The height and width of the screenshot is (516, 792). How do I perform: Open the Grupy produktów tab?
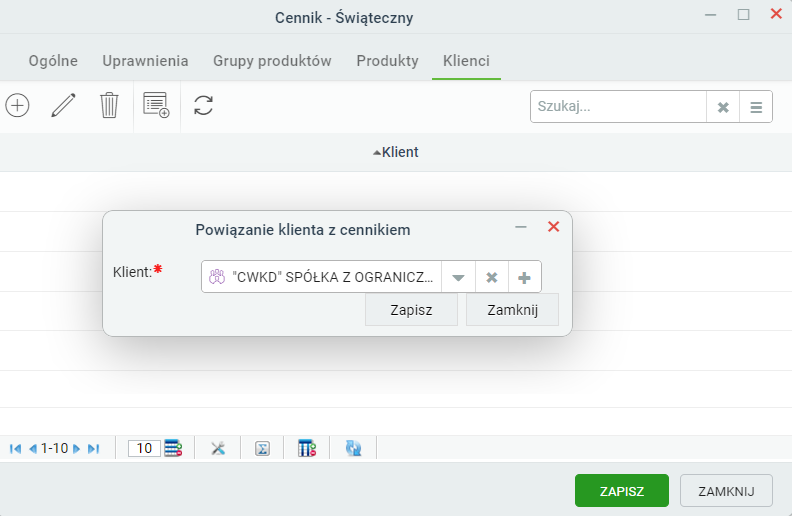272,61
